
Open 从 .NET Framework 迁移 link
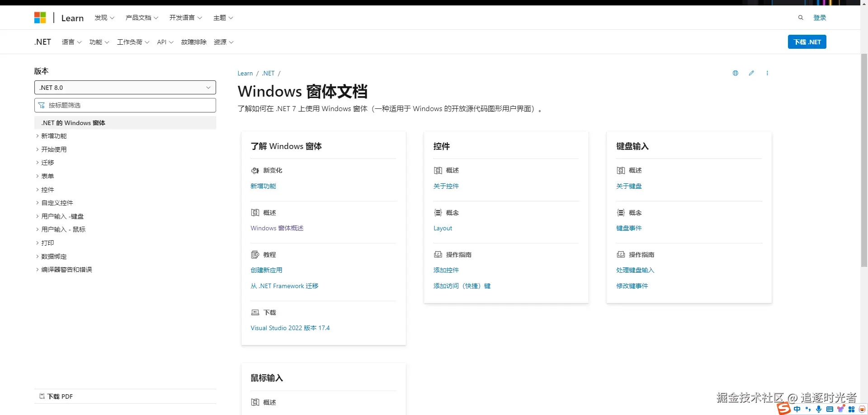pos(284,286)
